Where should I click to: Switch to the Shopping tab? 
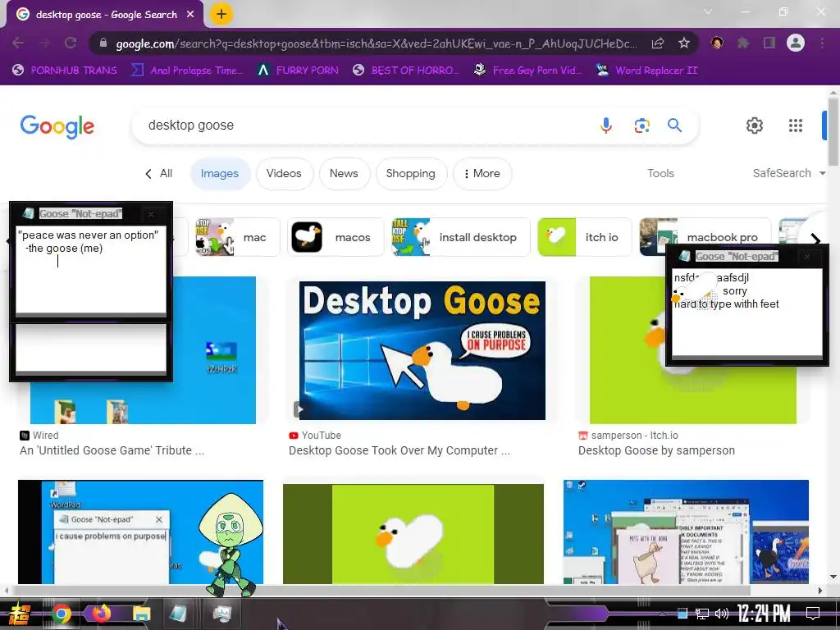[411, 174]
